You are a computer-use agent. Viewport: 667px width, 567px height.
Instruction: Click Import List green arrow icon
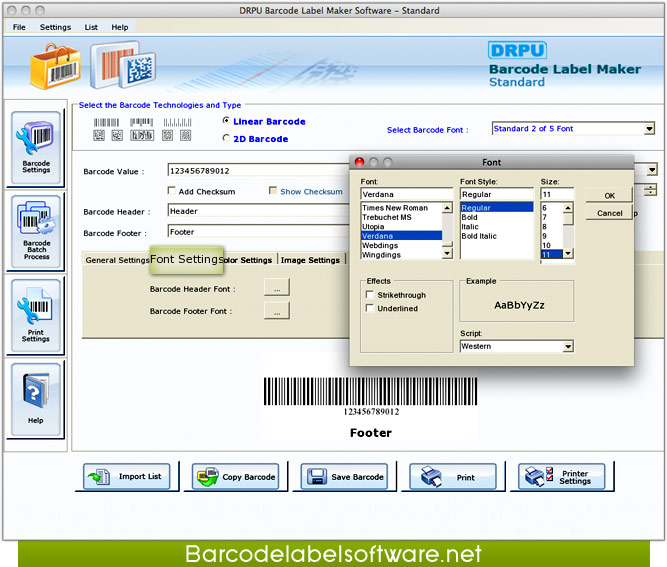[x=99, y=477]
